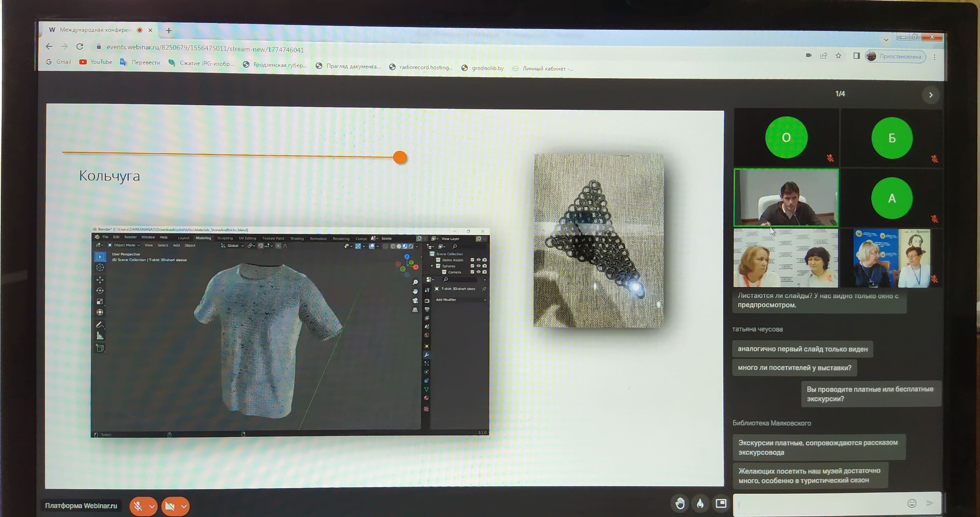
Task: Reload the webinar page
Action: [x=79, y=47]
